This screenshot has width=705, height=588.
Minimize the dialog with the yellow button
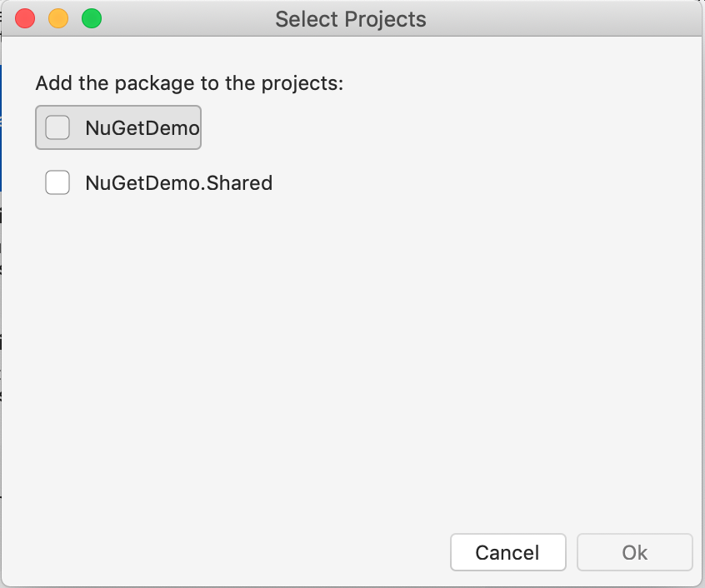point(57,17)
